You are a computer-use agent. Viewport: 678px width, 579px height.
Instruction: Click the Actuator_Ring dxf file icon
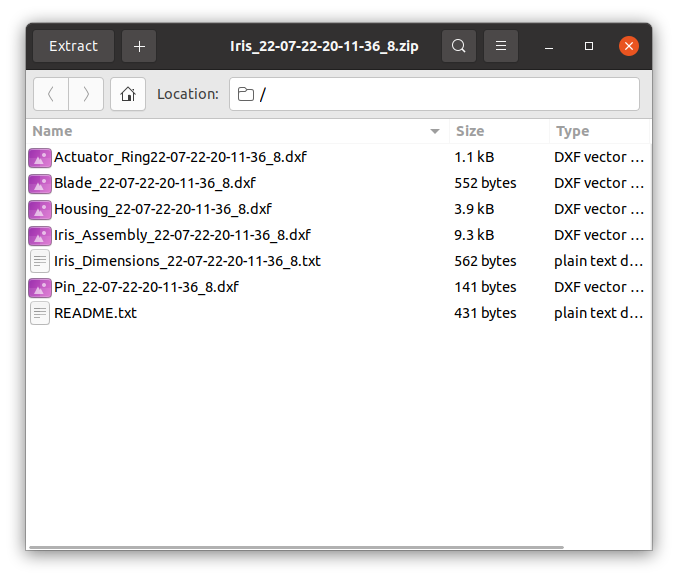point(40,157)
